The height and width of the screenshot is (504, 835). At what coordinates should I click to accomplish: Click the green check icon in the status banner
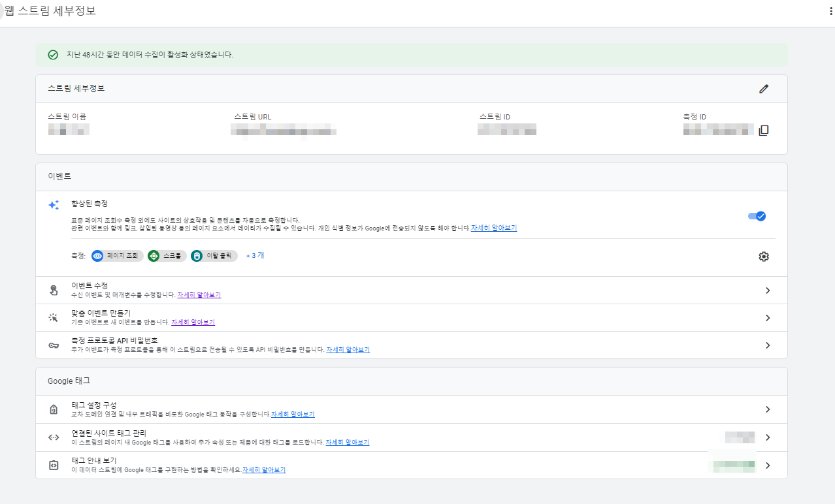pos(53,55)
